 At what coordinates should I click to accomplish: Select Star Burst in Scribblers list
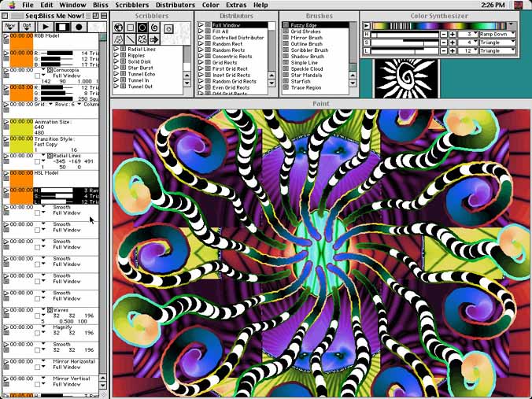point(140,68)
